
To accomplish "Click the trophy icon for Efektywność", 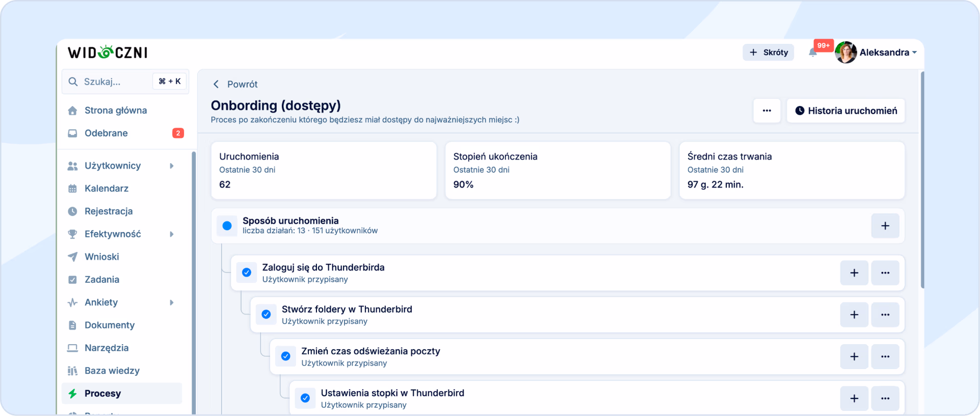I will click(72, 234).
